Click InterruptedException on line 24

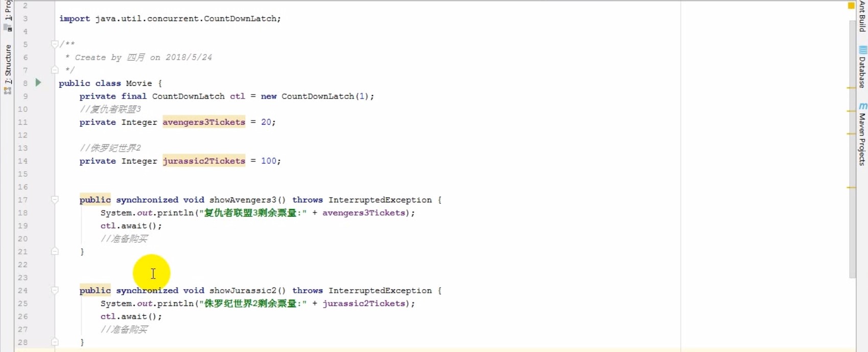380,290
